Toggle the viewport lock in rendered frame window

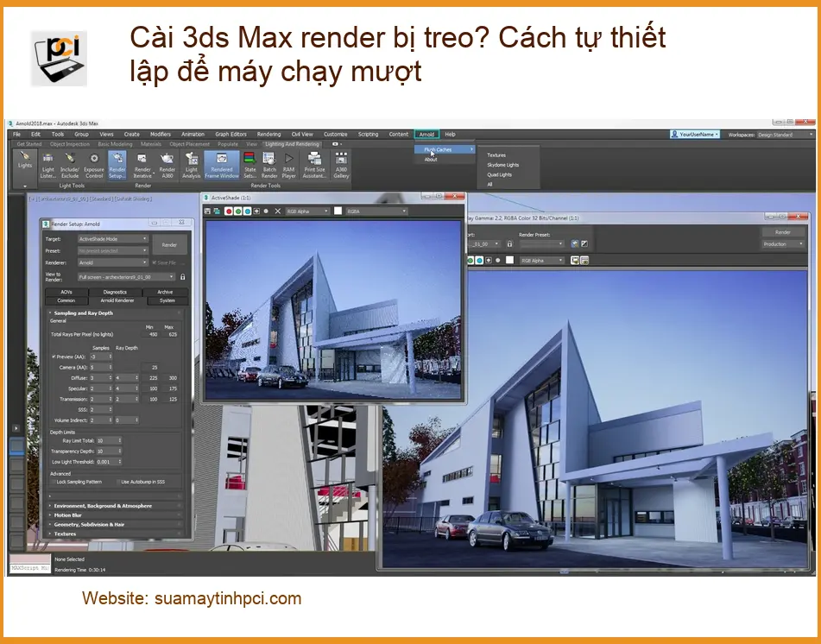509,244
